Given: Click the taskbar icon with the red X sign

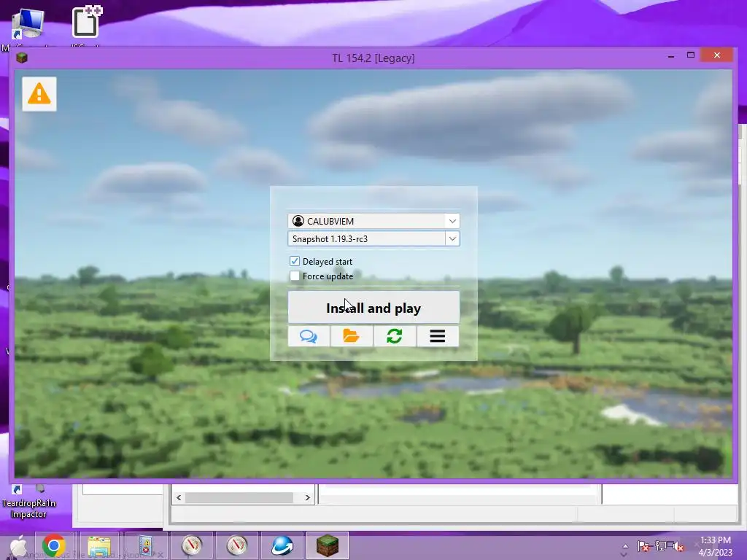Looking at the screenshot, I should pyautogui.click(x=145, y=545).
